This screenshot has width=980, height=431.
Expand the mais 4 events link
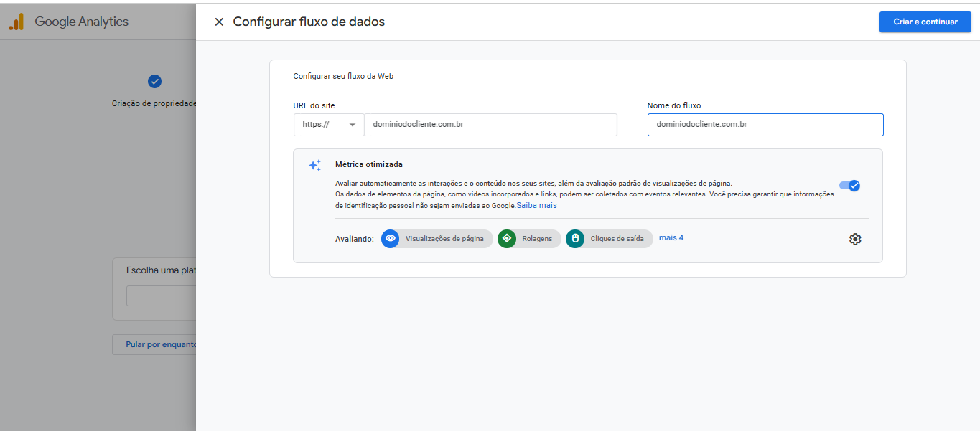[x=671, y=238]
